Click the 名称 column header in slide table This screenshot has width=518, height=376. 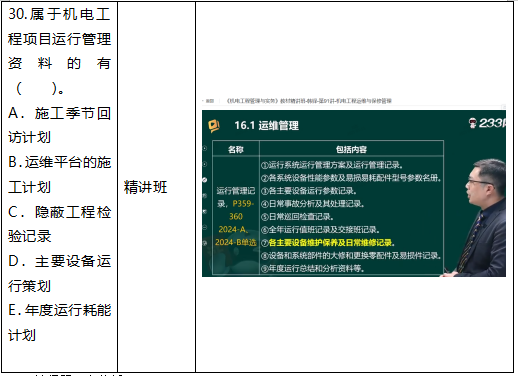236,149
